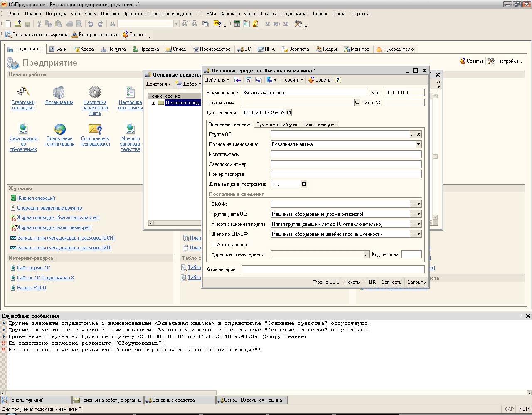Switch to the Приемы на работу taskbar window
Image resolution: width=532 pixels, height=415 pixels.
click(108, 400)
